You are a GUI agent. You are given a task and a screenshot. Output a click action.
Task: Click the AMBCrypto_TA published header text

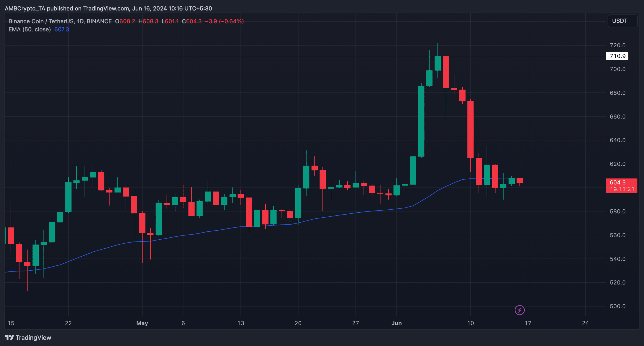pyautogui.click(x=108, y=8)
